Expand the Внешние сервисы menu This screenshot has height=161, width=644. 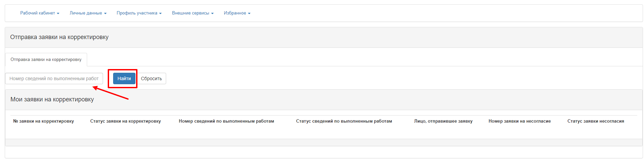pos(193,13)
